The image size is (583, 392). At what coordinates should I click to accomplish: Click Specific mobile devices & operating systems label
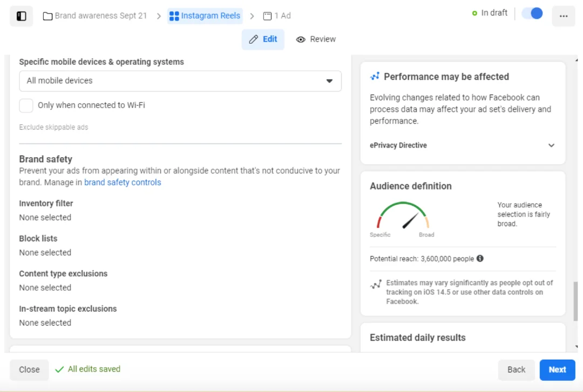101,62
